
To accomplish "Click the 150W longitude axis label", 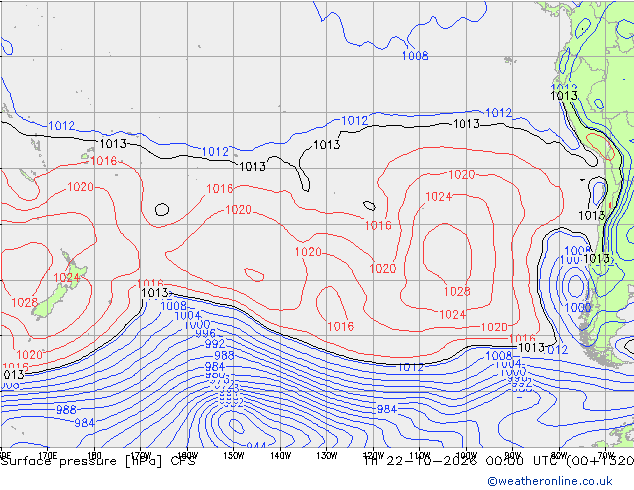I will click(234, 456).
